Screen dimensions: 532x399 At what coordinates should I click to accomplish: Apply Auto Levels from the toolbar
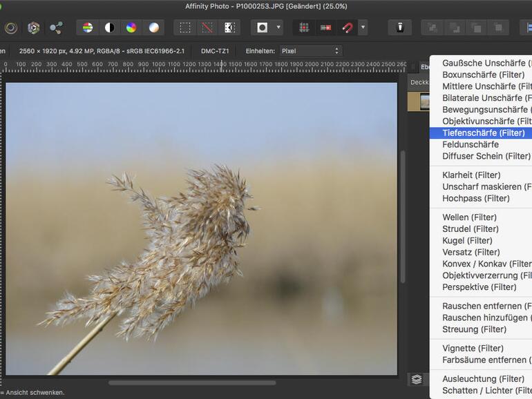point(88,28)
